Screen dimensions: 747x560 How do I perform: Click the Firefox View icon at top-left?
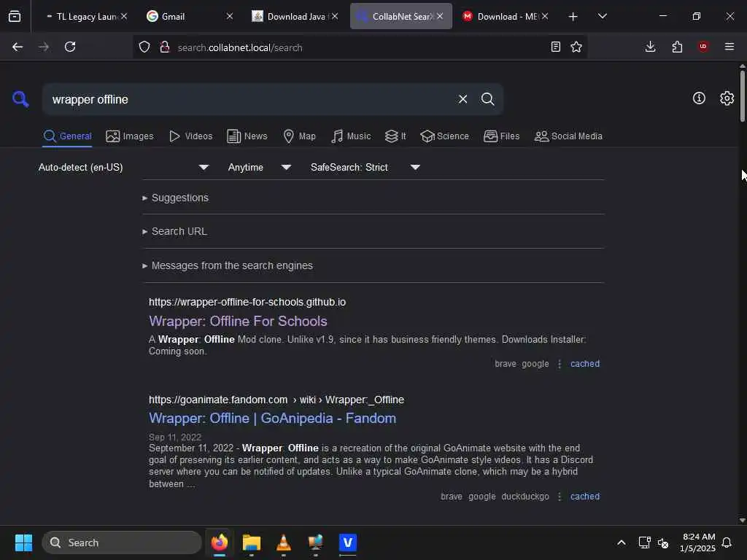click(15, 17)
